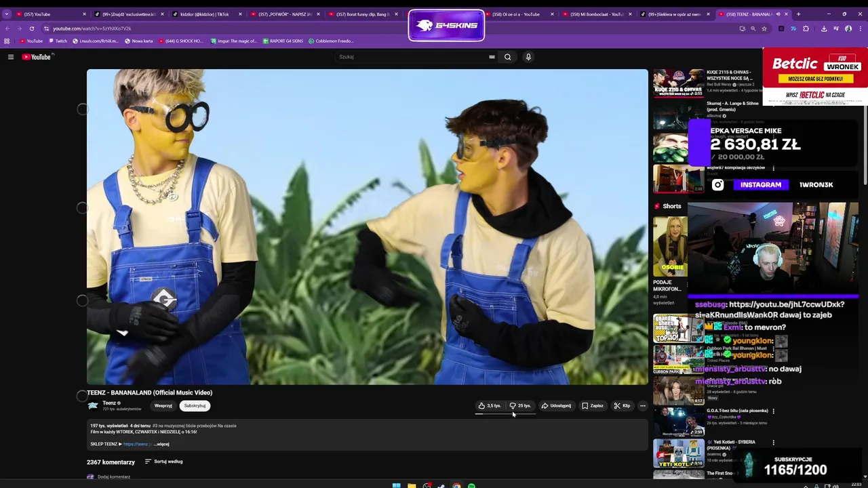This screenshot has width=868, height=488.
Task: Open KUQE 2115 & CHIVAS video thumbnail
Action: coord(678,83)
